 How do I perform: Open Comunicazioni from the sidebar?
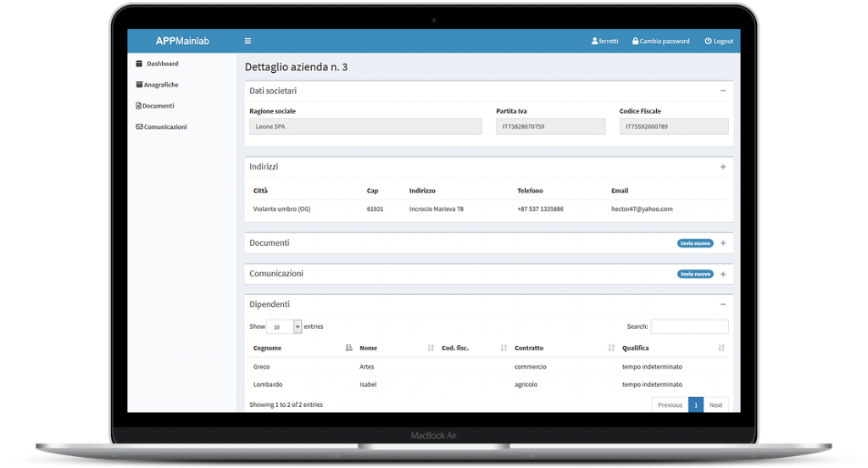click(164, 127)
